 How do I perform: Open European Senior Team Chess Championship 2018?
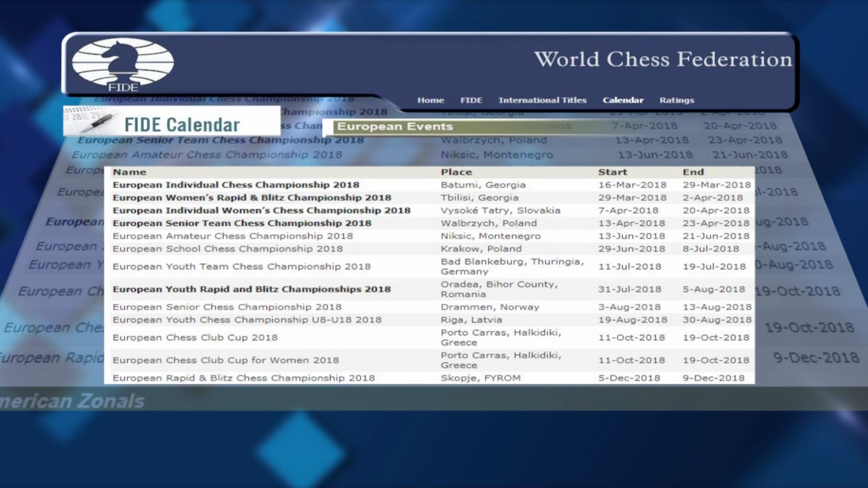[x=242, y=223]
